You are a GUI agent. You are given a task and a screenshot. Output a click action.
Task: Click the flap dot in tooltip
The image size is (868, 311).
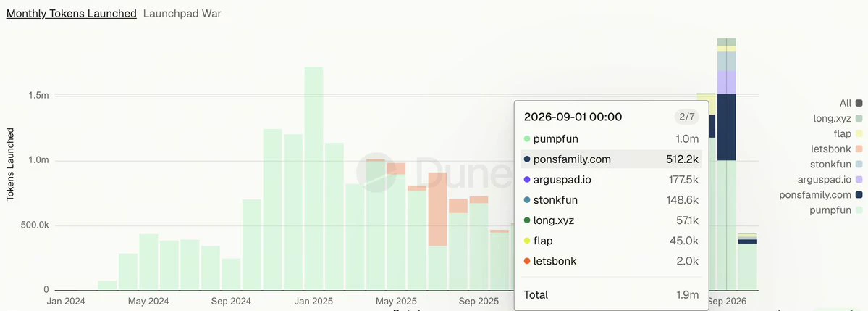click(527, 241)
